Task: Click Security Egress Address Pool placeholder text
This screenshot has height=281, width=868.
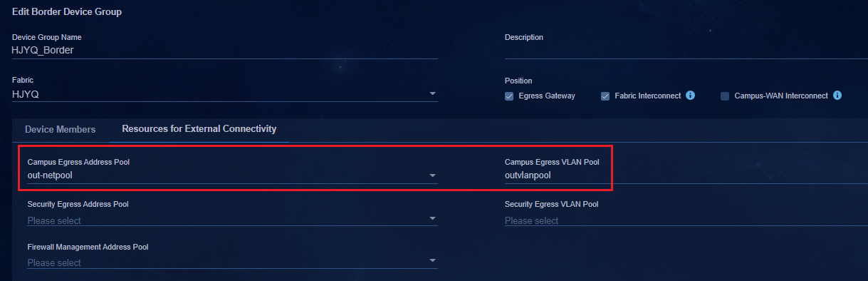Action: pyautogui.click(x=54, y=220)
